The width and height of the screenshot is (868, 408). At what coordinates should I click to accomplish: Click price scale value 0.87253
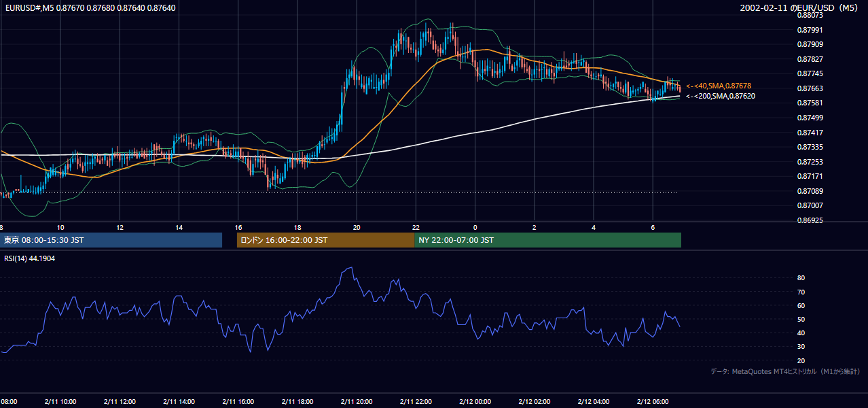[810, 162]
